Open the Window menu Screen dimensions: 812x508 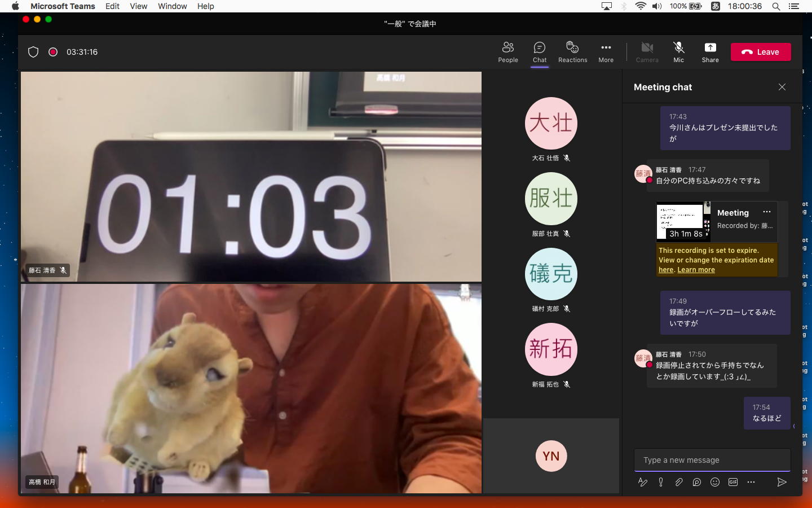click(172, 6)
